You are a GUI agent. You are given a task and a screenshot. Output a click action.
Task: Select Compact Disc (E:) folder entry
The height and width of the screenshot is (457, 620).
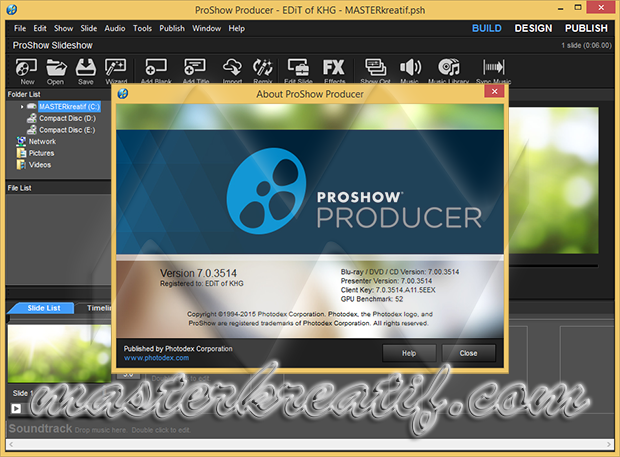click(x=67, y=130)
